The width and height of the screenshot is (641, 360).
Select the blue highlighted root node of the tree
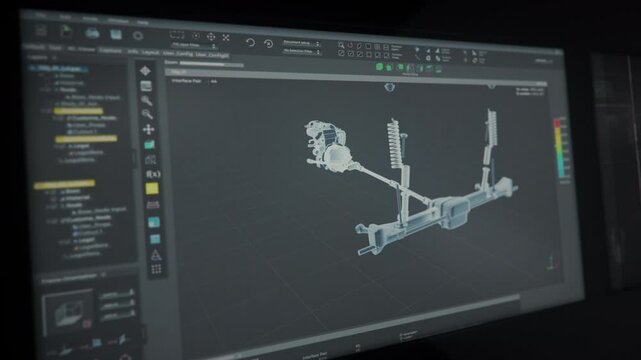pos(59,69)
